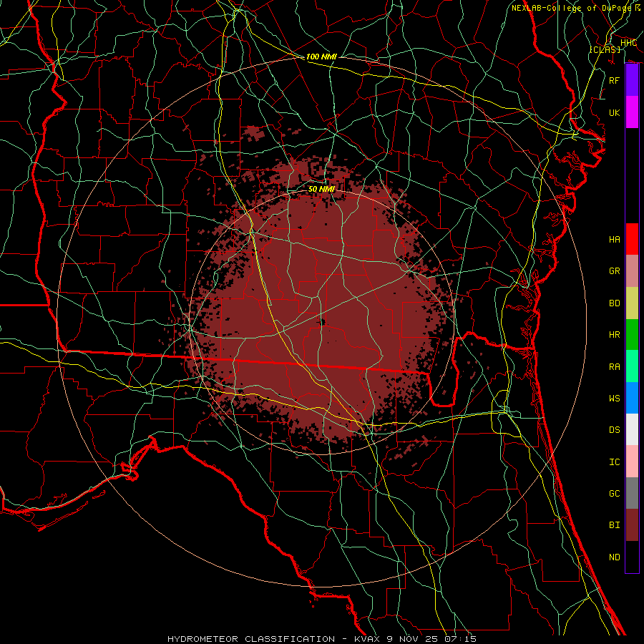The height and width of the screenshot is (644, 644).
Task: Click the 50 NMI range ring label
Action: point(321,189)
